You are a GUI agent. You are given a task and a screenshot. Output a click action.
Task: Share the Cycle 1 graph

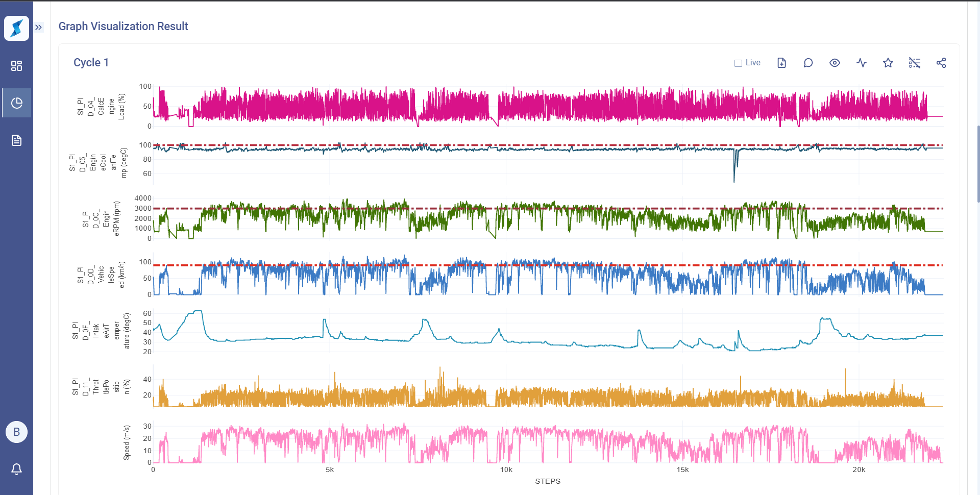pos(941,63)
